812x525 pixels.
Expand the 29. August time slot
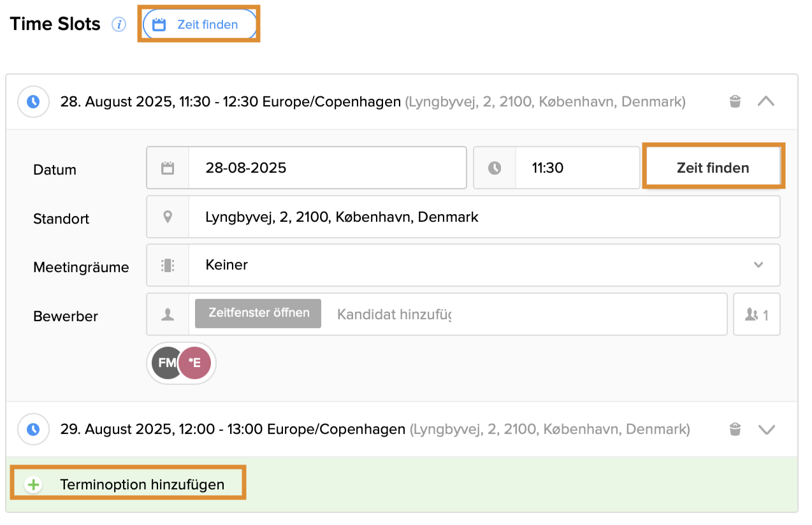click(x=766, y=429)
